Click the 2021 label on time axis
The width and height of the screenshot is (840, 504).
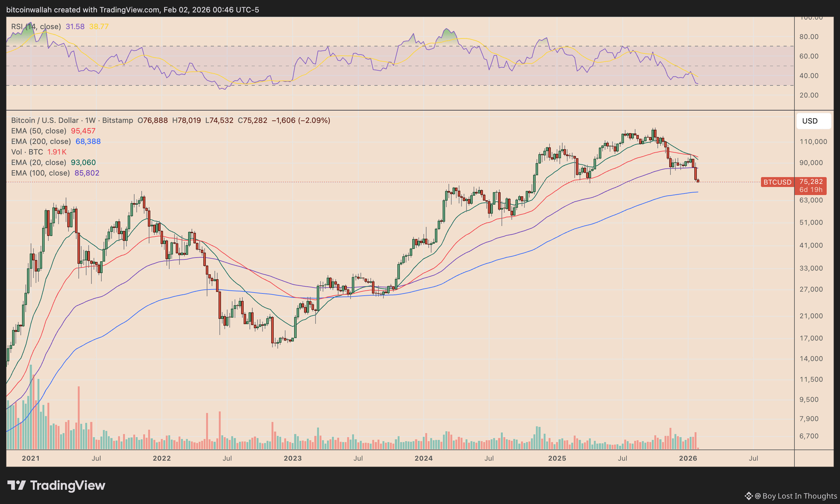[x=31, y=458]
